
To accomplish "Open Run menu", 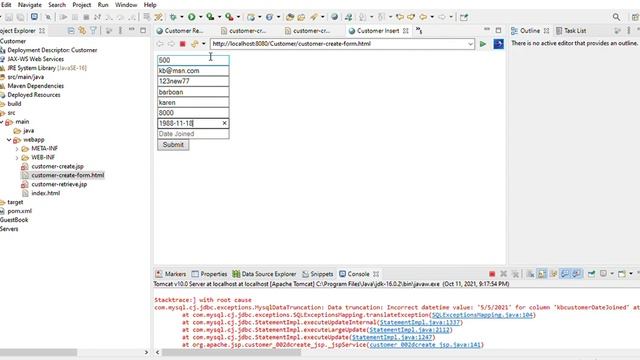I will 103,5.
